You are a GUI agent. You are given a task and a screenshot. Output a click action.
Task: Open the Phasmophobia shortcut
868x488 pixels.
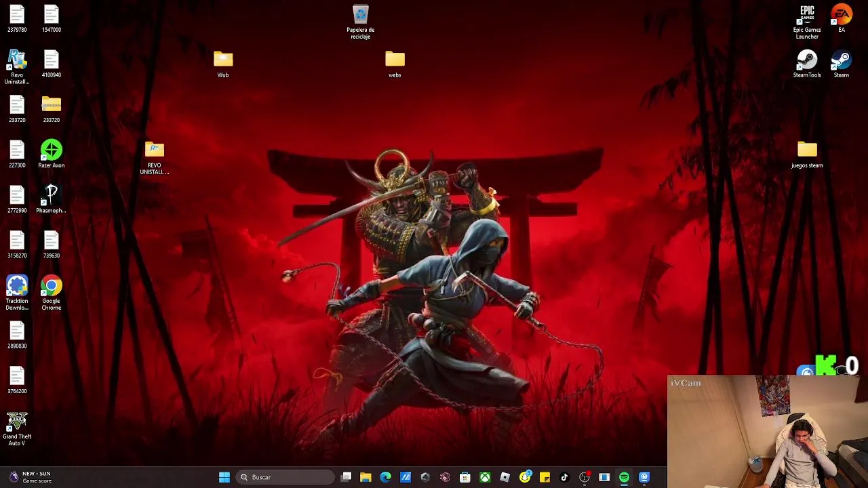(x=52, y=199)
